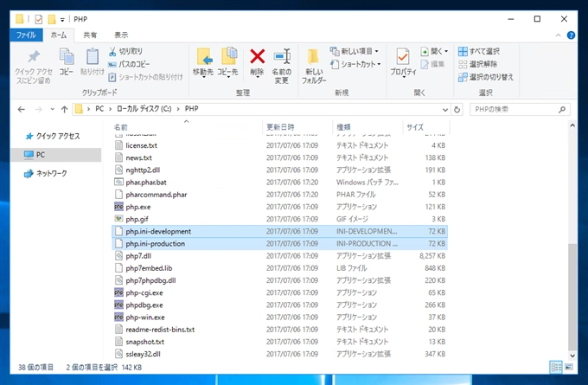Select pharcommand.phar file

[279, 195]
